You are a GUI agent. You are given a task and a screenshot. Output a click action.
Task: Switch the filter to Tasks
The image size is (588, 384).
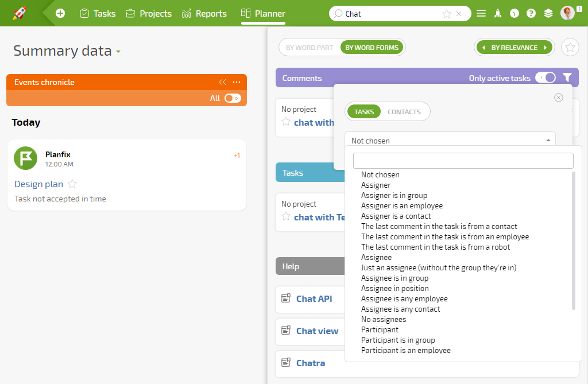363,112
